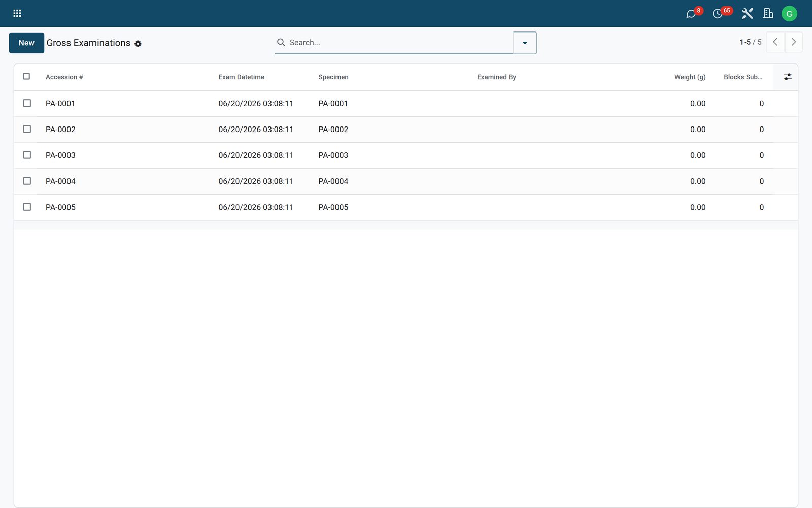The height and width of the screenshot is (508, 812).
Task: Go to next page with right chevron
Action: tap(794, 42)
